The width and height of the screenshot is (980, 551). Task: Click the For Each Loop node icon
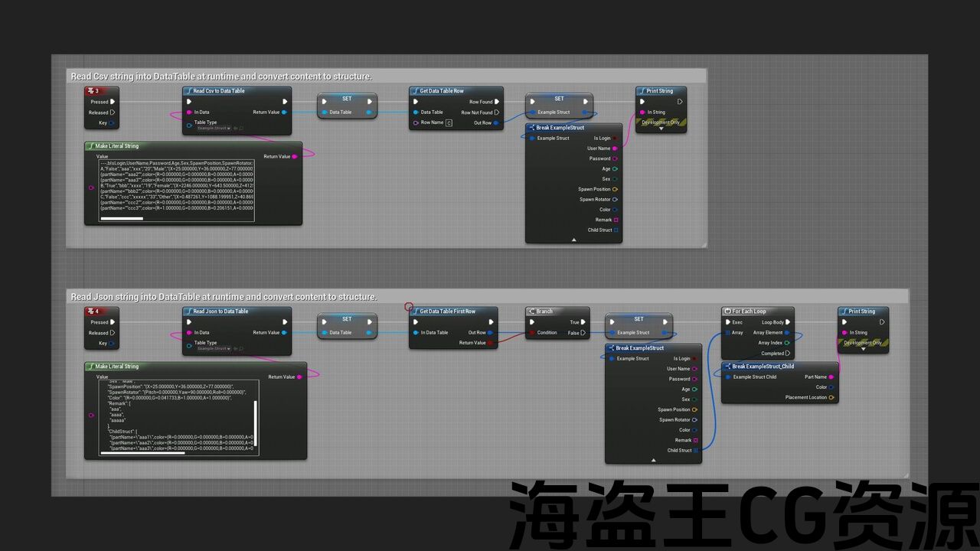click(727, 311)
